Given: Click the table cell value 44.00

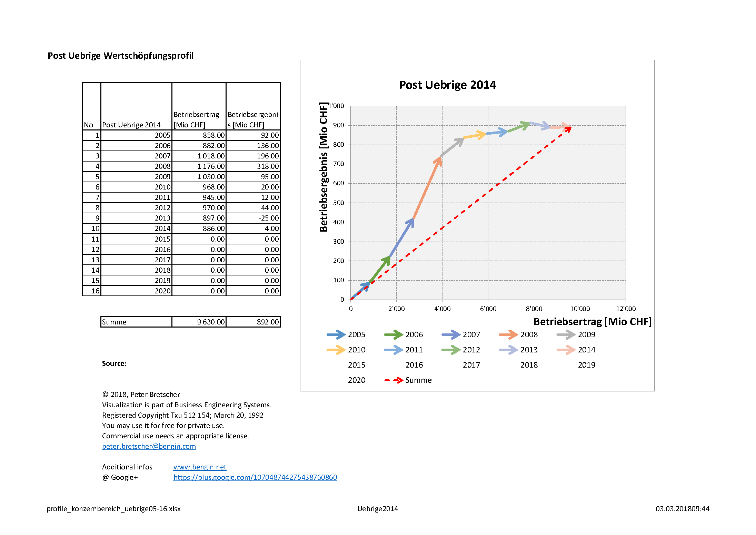Looking at the screenshot, I should point(253,208).
